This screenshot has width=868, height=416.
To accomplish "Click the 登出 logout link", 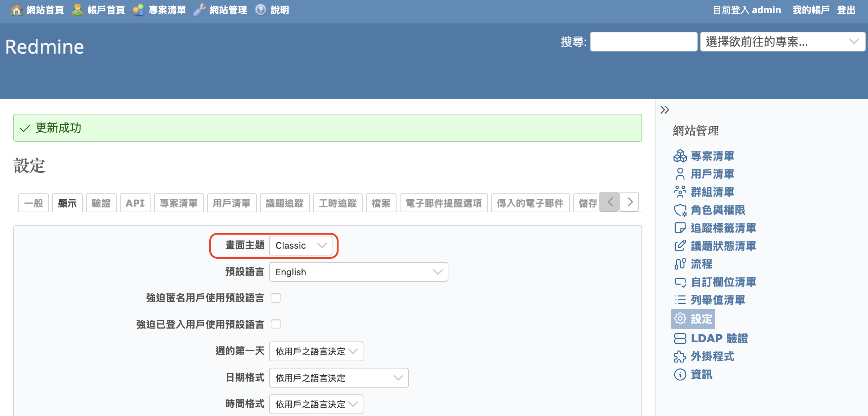I will [846, 10].
